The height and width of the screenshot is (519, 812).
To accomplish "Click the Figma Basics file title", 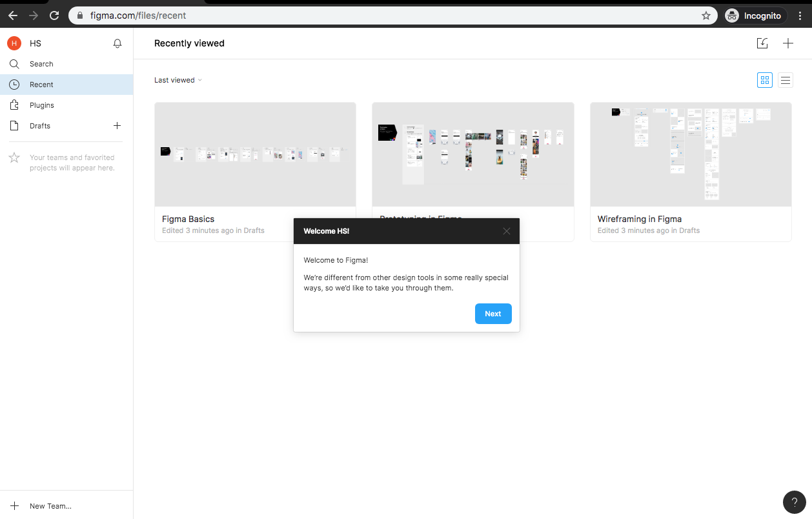I will pos(188,219).
